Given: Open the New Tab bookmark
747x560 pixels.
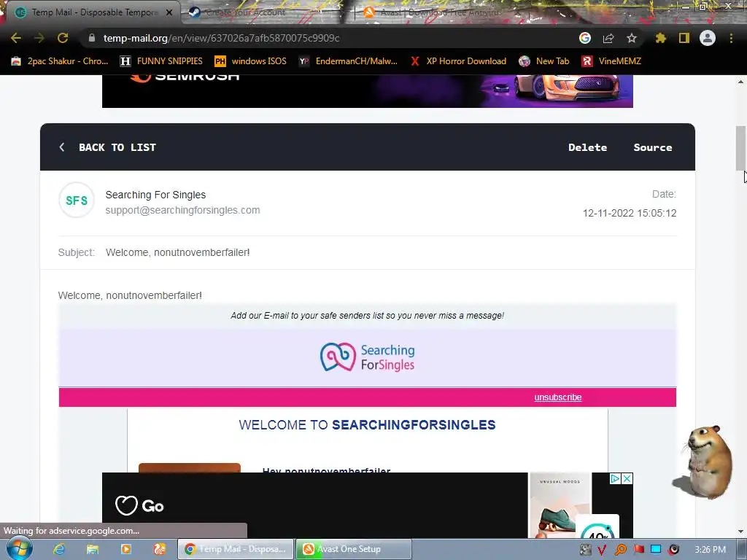Looking at the screenshot, I should coord(544,61).
